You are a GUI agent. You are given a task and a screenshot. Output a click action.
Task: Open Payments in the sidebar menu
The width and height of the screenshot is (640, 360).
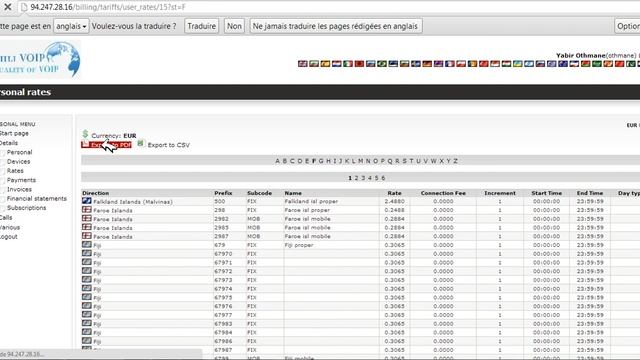click(x=21, y=180)
